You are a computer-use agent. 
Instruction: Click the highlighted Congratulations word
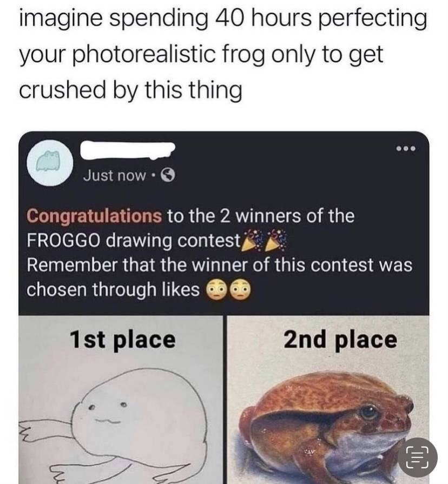point(94,216)
